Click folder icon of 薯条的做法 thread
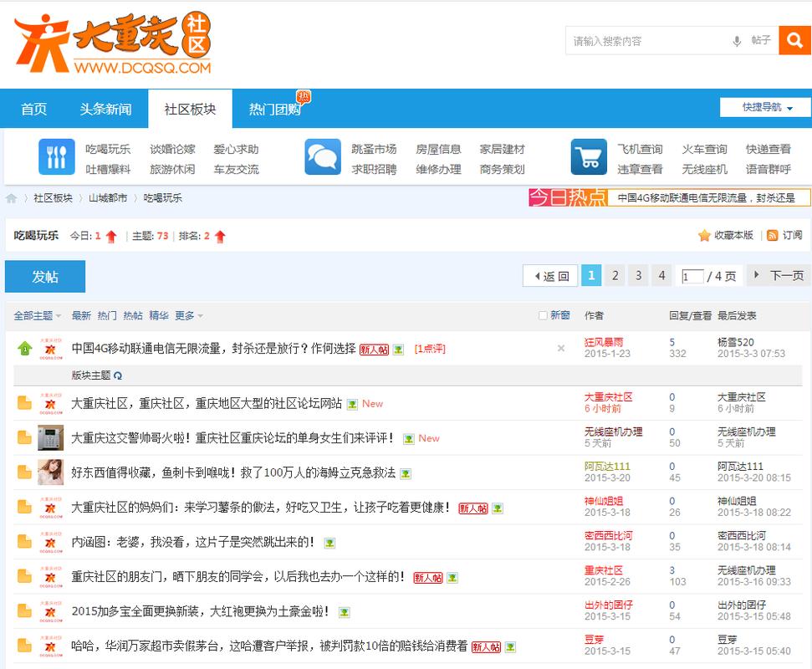 pos(24,507)
